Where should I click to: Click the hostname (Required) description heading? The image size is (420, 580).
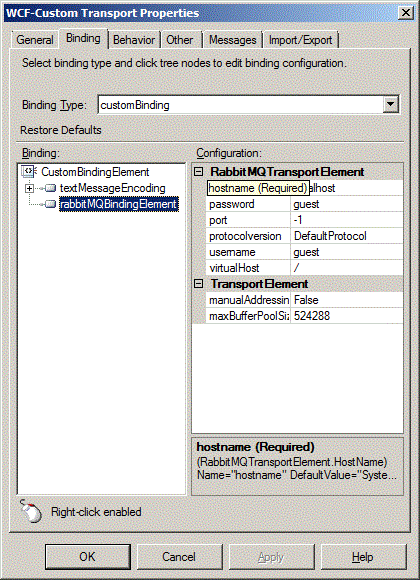click(255, 447)
